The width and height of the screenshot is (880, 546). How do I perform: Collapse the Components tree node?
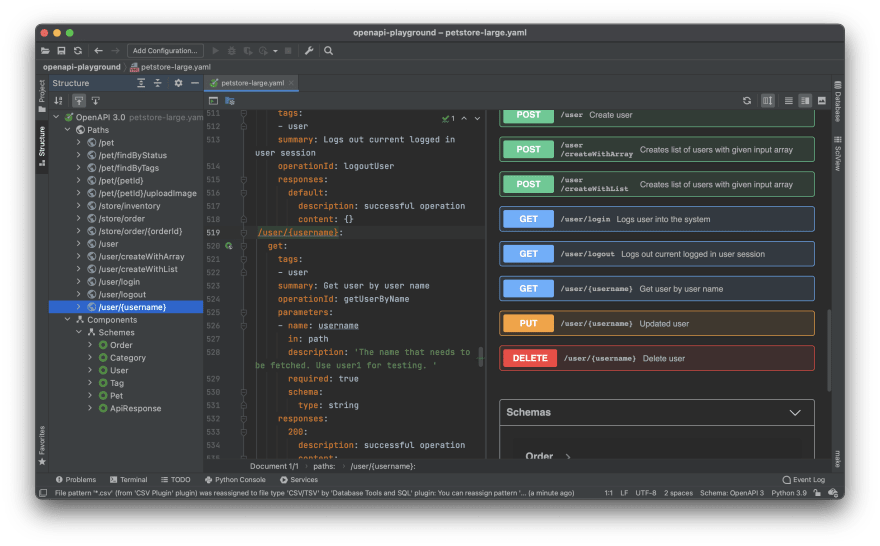(x=68, y=319)
